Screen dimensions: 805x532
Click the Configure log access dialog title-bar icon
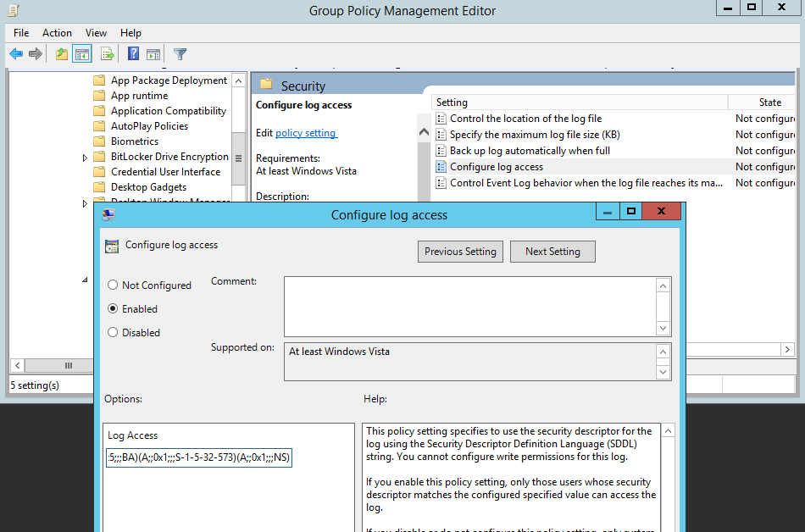tap(108, 214)
